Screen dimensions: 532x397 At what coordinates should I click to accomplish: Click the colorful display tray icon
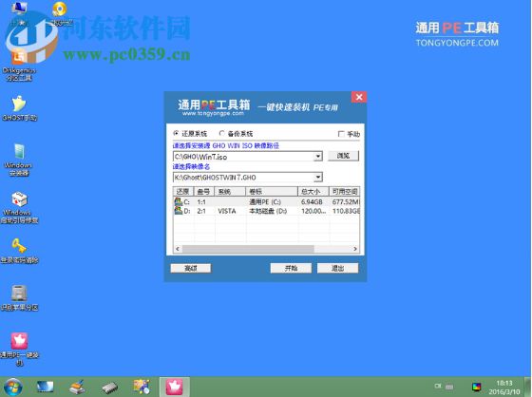pos(476,387)
